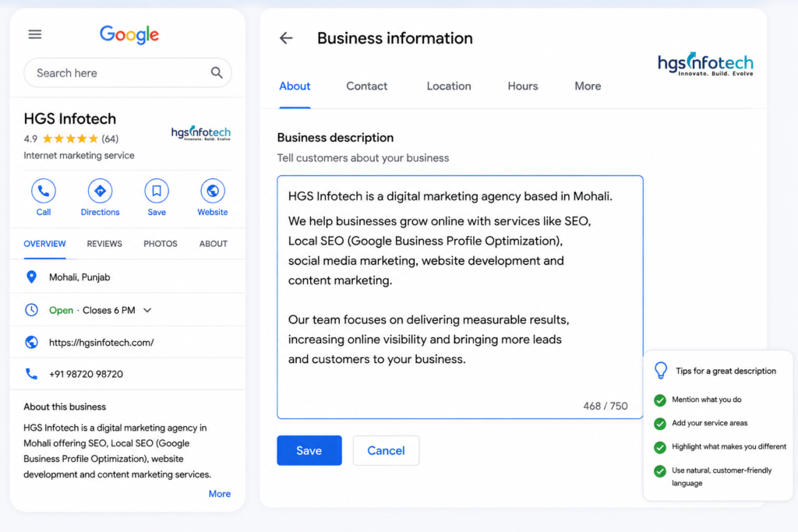Image resolution: width=798 pixels, height=532 pixels.
Task: Click the Business information page title
Action: click(x=395, y=38)
